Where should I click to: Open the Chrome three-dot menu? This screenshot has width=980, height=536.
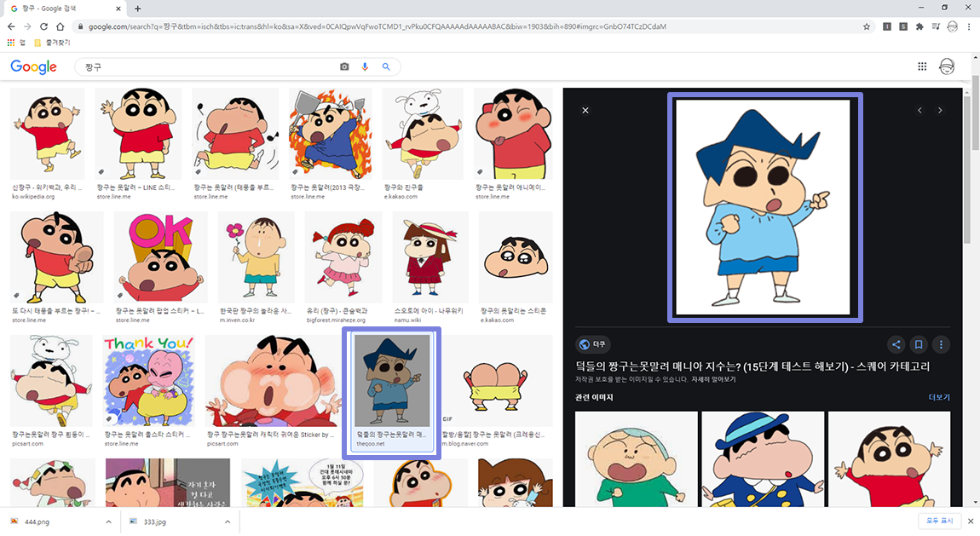[x=970, y=27]
